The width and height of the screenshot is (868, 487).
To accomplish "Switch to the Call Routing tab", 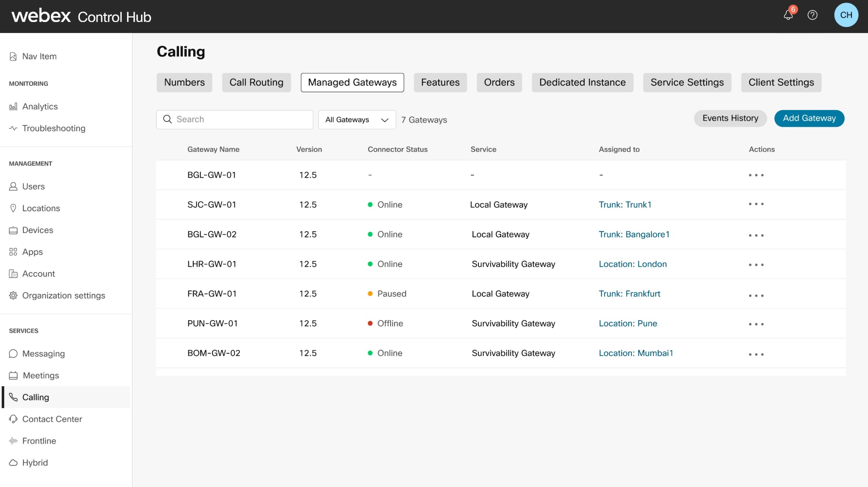I will pos(256,82).
